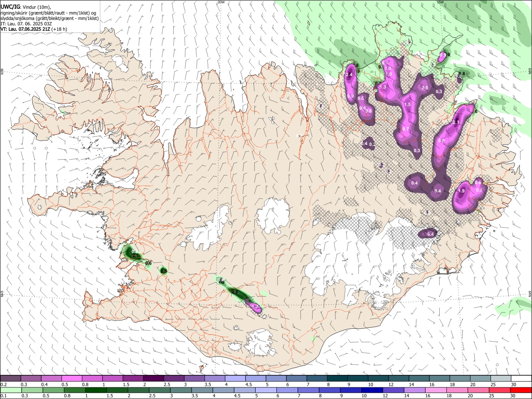Select the dark purple snow swatch between 2 and 2.5
The height and width of the screenshot is (399, 532).
coord(153,379)
